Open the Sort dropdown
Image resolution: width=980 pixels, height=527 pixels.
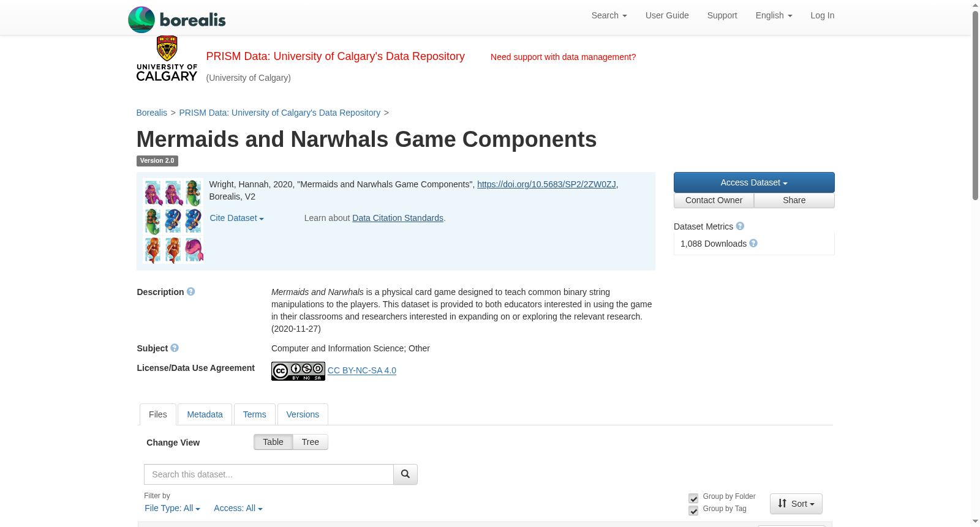click(796, 504)
